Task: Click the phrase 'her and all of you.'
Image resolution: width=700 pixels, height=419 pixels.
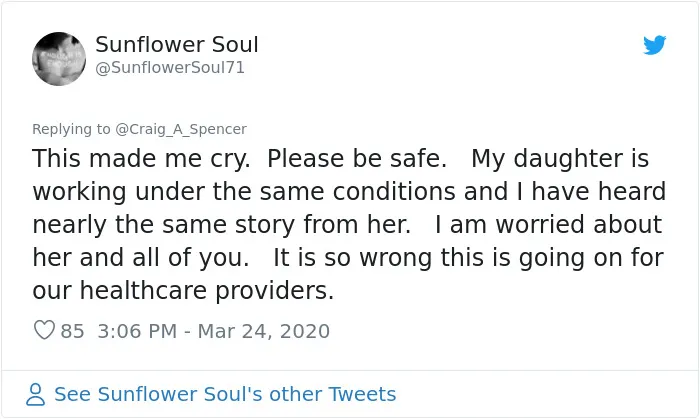Action: pyautogui.click(x=141, y=257)
